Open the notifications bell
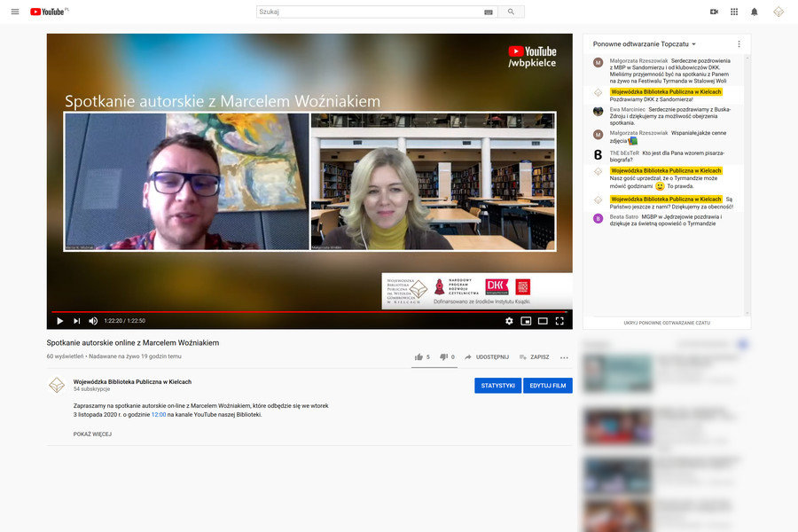 point(755,12)
